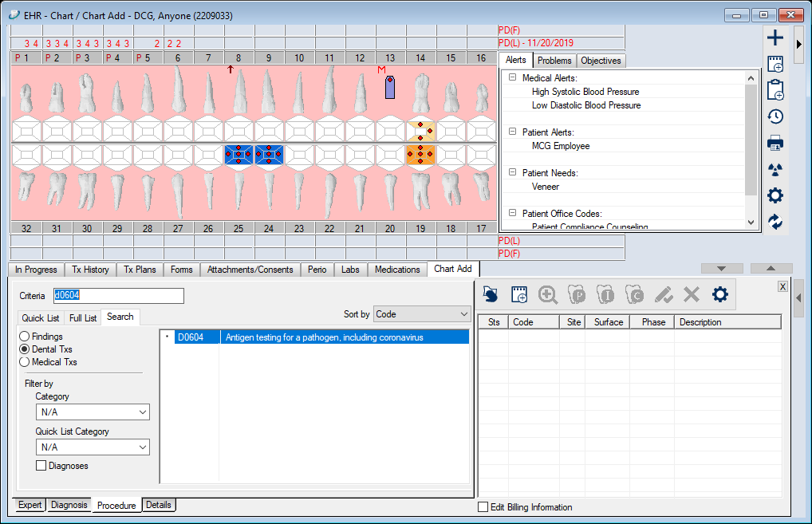
Task: Click the refresh arrows icon
Action: 775,223
